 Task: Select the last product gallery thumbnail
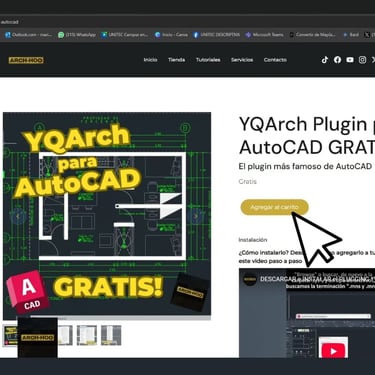point(111,335)
